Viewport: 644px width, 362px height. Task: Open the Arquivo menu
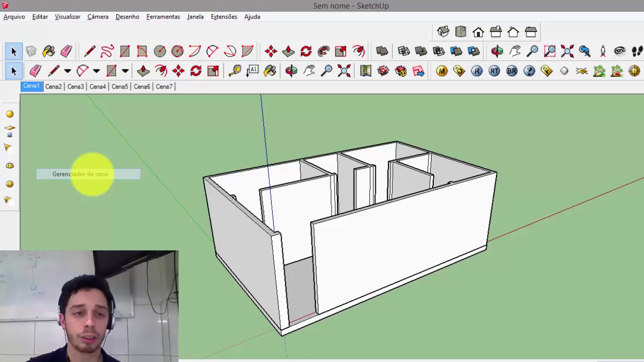(14, 17)
